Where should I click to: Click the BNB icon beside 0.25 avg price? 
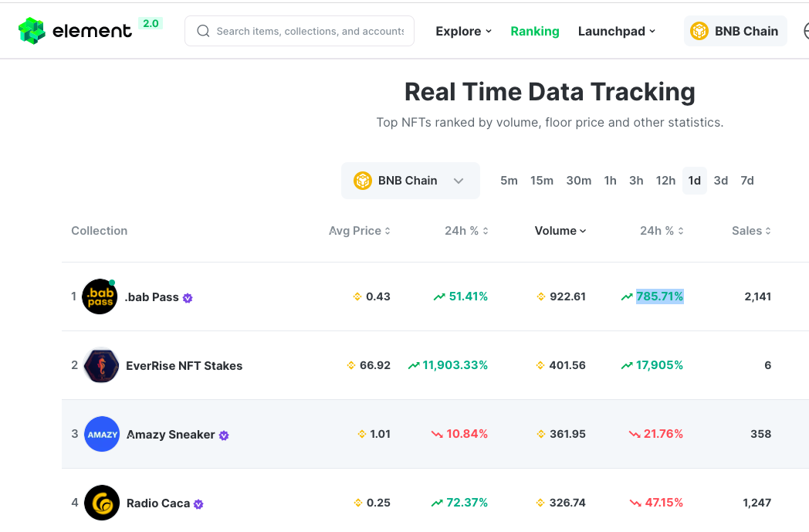358,503
